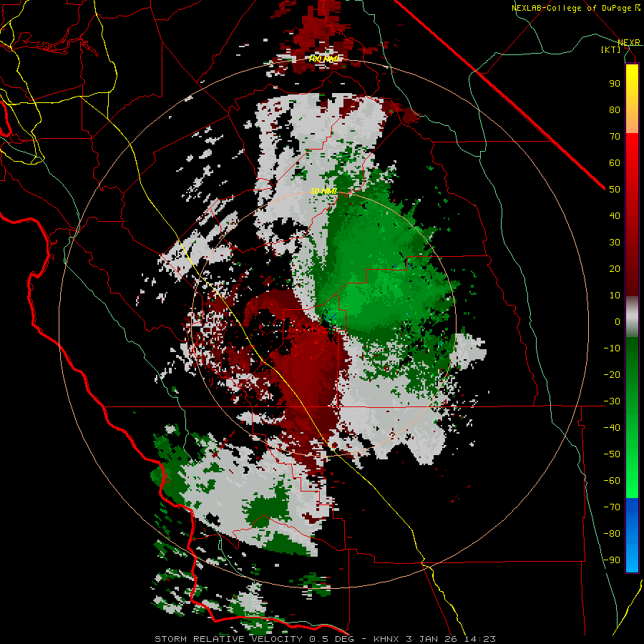Click the -50 value on color scale

(612, 454)
